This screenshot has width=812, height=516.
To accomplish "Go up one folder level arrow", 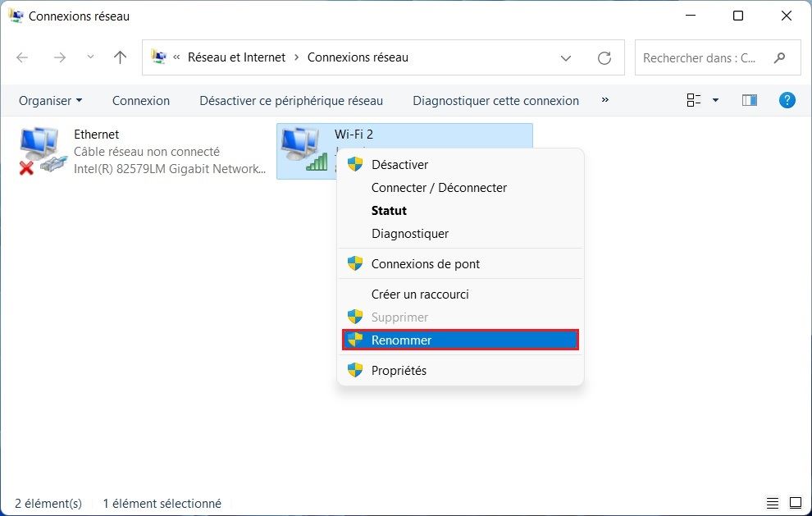I will click(121, 57).
